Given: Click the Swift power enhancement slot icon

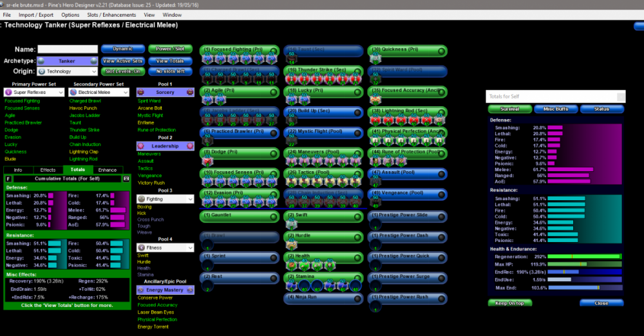Looking at the screenshot, I should coord(292,223).
